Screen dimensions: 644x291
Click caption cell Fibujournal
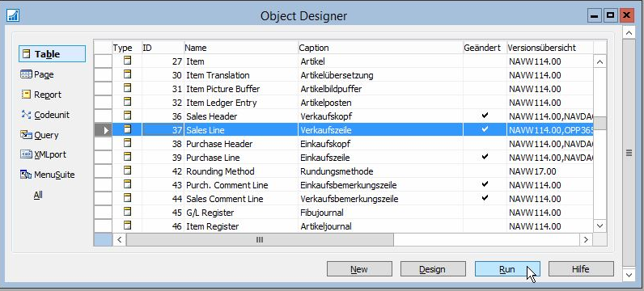point(381,213)
